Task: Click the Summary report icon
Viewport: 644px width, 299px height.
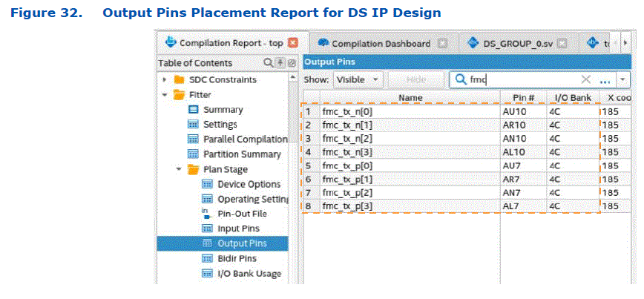Action: click(194, 110)
